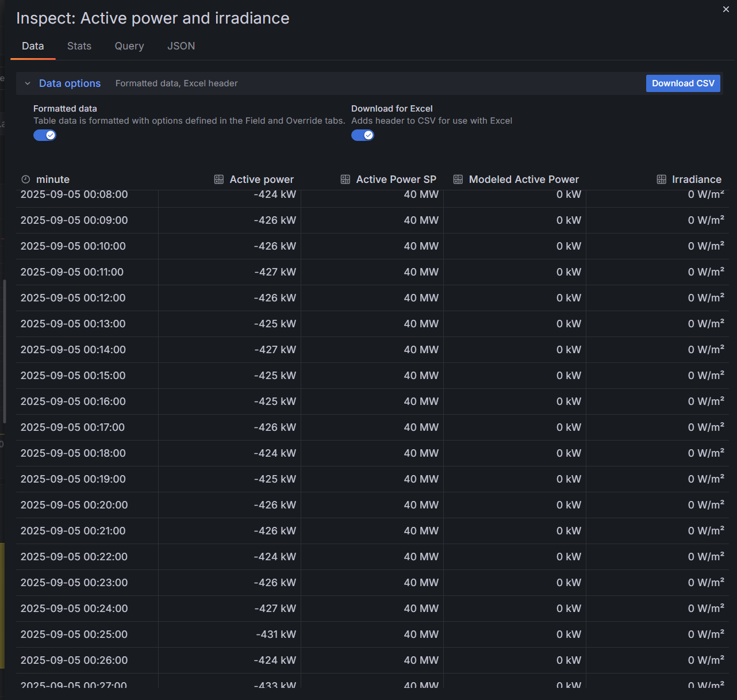
Task: Click -427 kW in the 00:14:00 row
Action: (x=275, y=350)
